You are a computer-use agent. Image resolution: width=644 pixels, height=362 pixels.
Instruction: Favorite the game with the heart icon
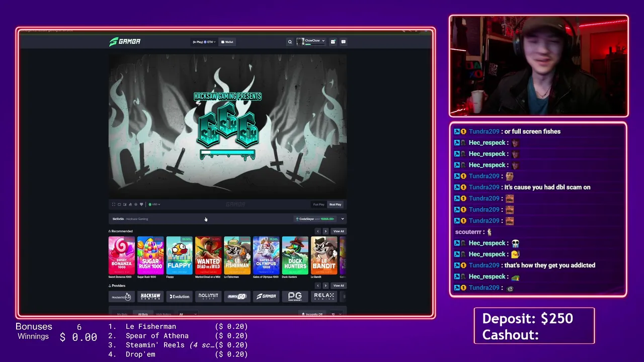(x=141, y=205)
